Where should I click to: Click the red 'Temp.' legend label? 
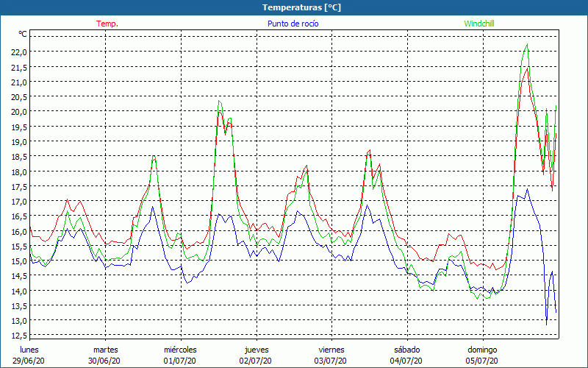[x=107, y=24]
